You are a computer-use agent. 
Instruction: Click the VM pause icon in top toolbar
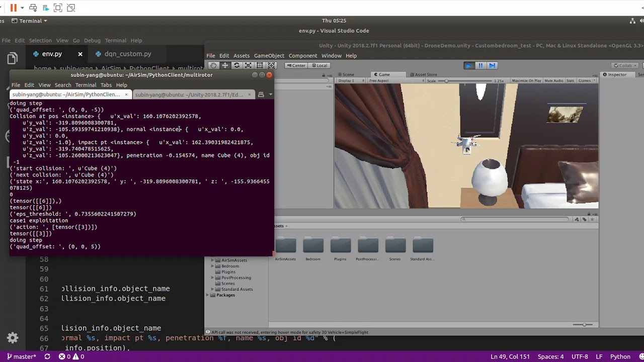[14, 8]
